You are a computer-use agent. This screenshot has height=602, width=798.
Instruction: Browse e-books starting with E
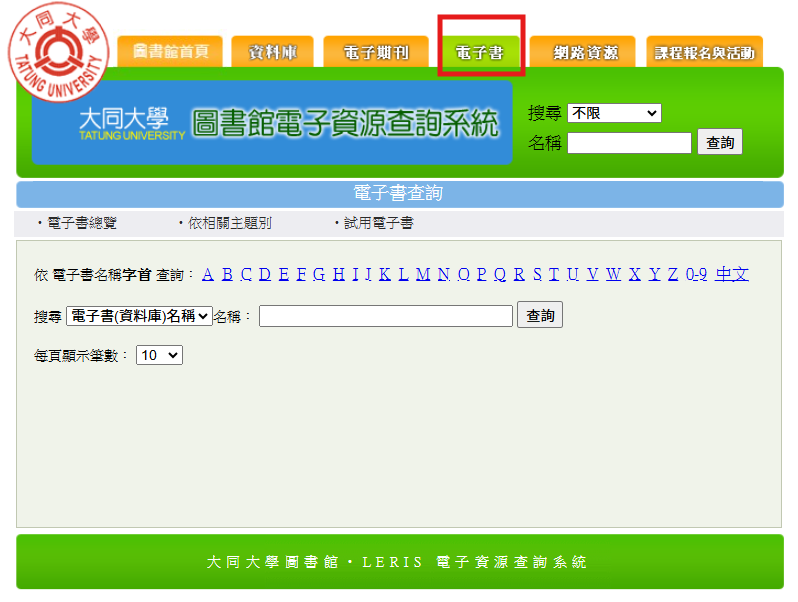284,274
